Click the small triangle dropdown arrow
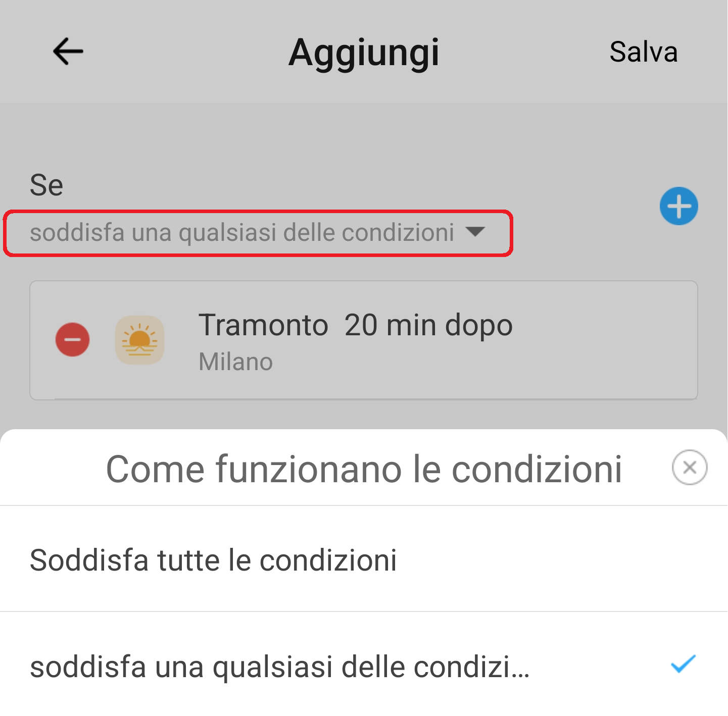The width and height of the screenshot is (728, 716). (475, 231)
